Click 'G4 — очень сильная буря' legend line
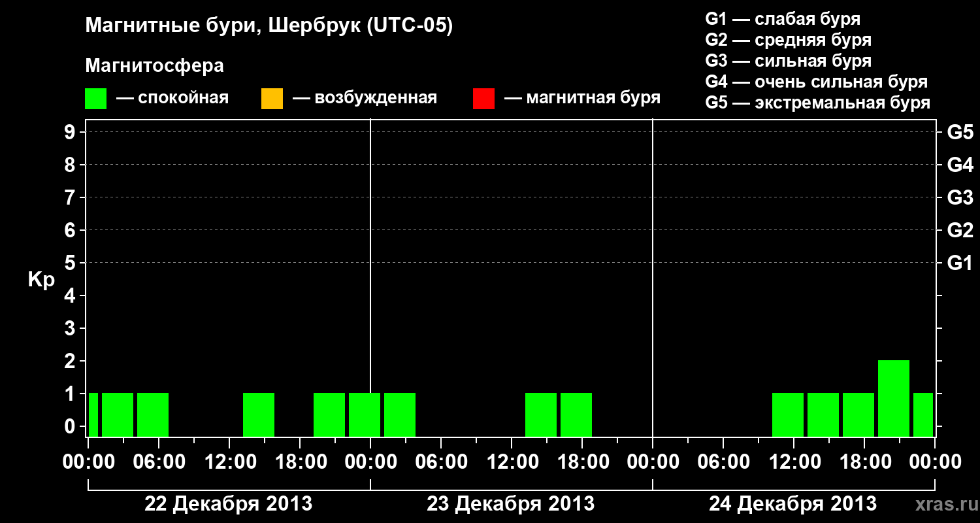 tap(816, 82)
